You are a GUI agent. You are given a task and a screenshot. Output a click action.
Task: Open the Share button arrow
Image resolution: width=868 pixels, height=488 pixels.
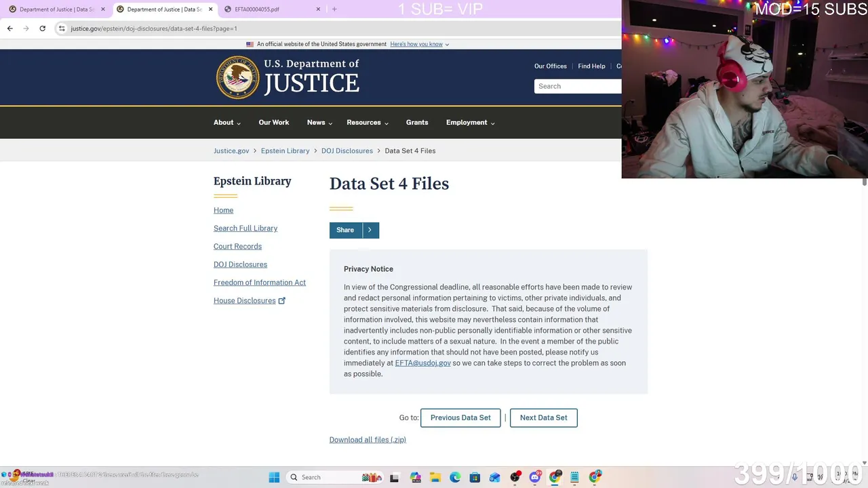pyautogui.click(x=370, y=230)
